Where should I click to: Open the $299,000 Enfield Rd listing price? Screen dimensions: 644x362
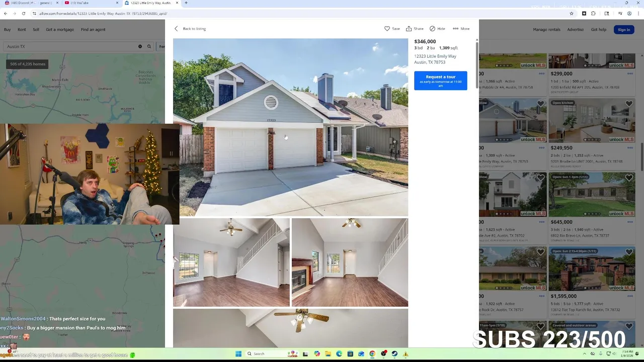(561, 73)
